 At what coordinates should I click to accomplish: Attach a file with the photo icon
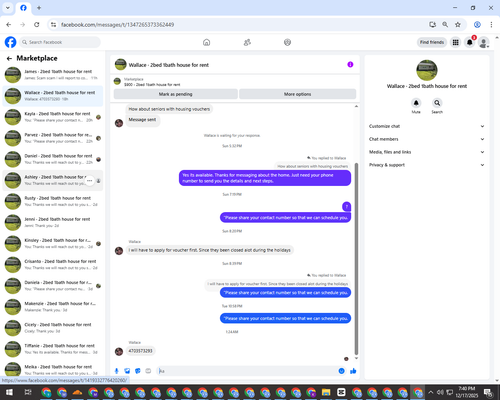point(127,371)
